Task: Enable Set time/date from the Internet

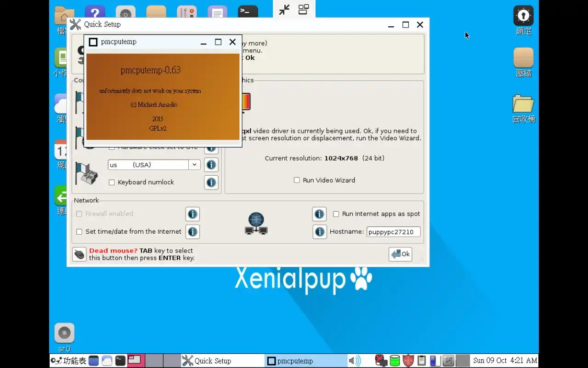Action: coord(79,232)
